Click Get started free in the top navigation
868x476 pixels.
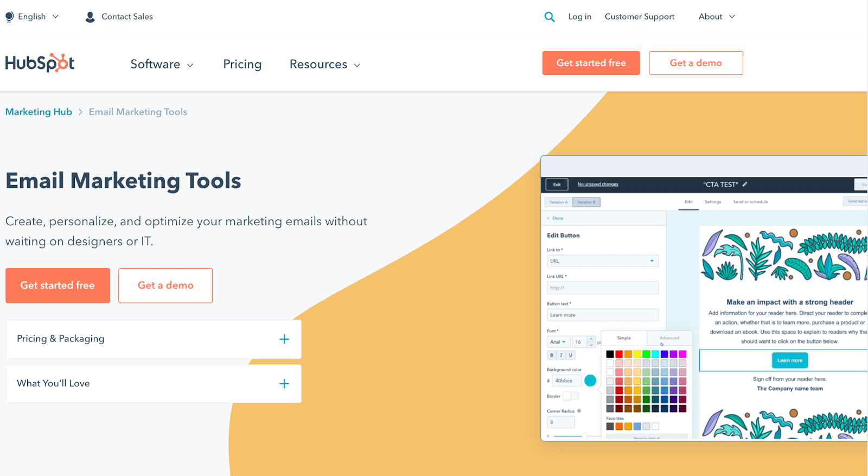[591, 63]
